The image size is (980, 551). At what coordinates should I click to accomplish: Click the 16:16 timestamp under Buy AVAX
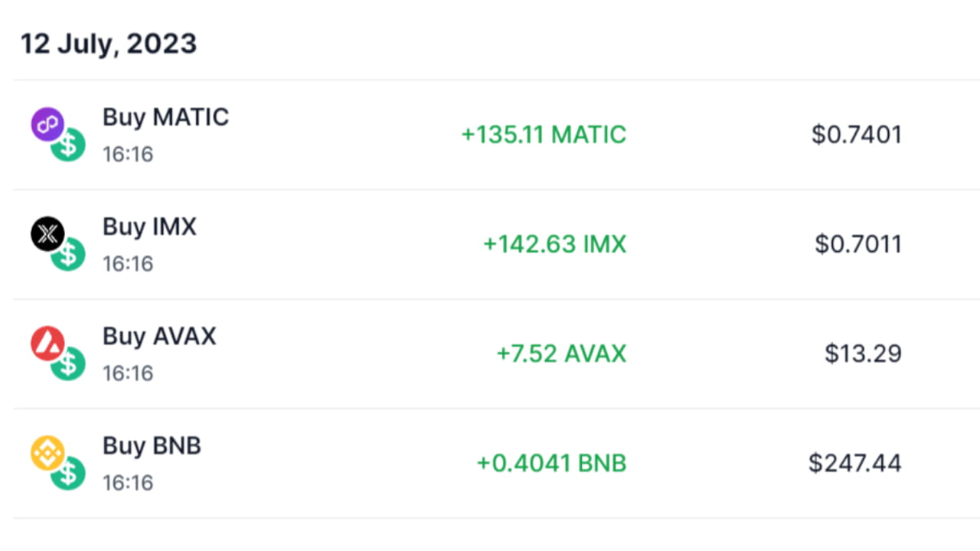pos(127,373)
